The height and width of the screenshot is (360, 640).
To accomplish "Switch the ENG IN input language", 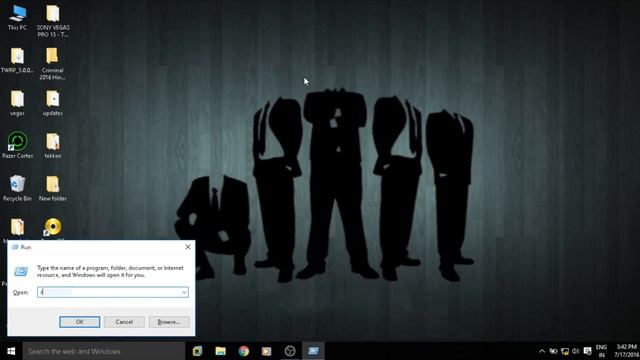I will click(x=601, y=351).
